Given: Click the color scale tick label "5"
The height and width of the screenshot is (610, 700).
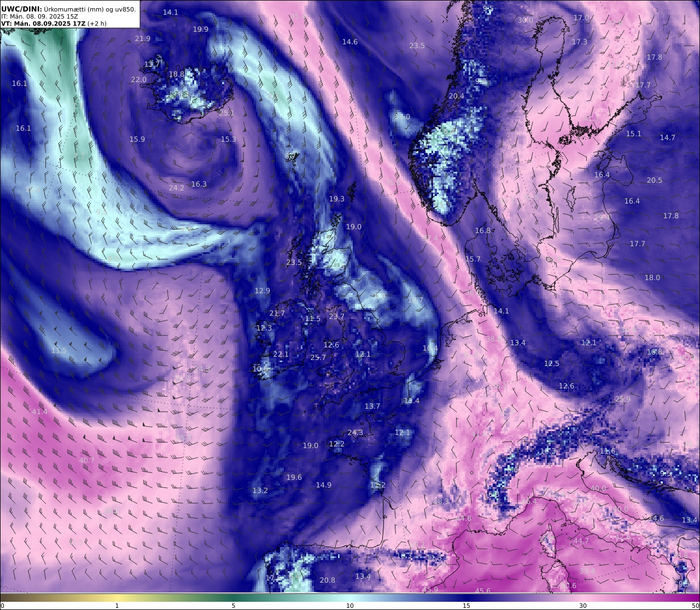Looking at the screenshot, I should point(234,606).
